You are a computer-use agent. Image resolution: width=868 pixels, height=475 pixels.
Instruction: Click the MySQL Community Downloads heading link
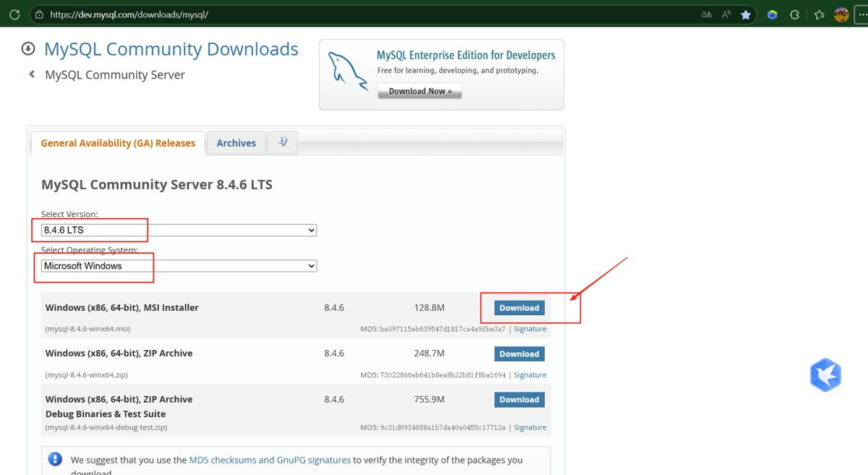point(171,49)
